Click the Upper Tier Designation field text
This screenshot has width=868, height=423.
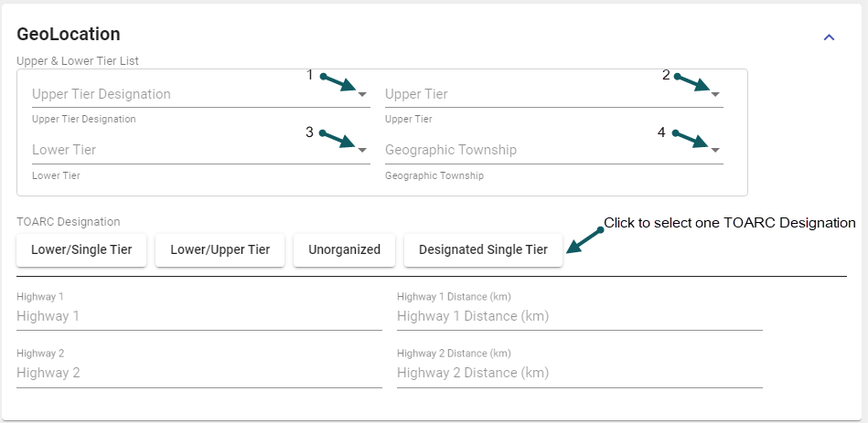pos(102,94)
